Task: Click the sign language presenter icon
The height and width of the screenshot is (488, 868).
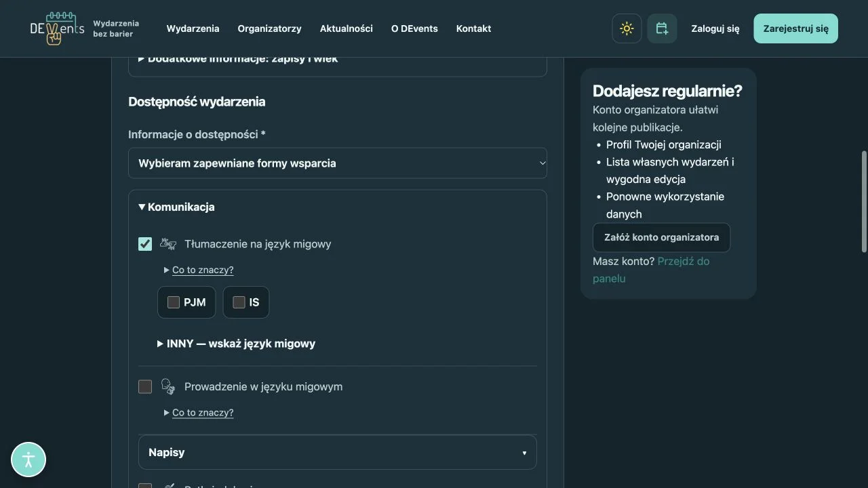Action: point(168,386)
